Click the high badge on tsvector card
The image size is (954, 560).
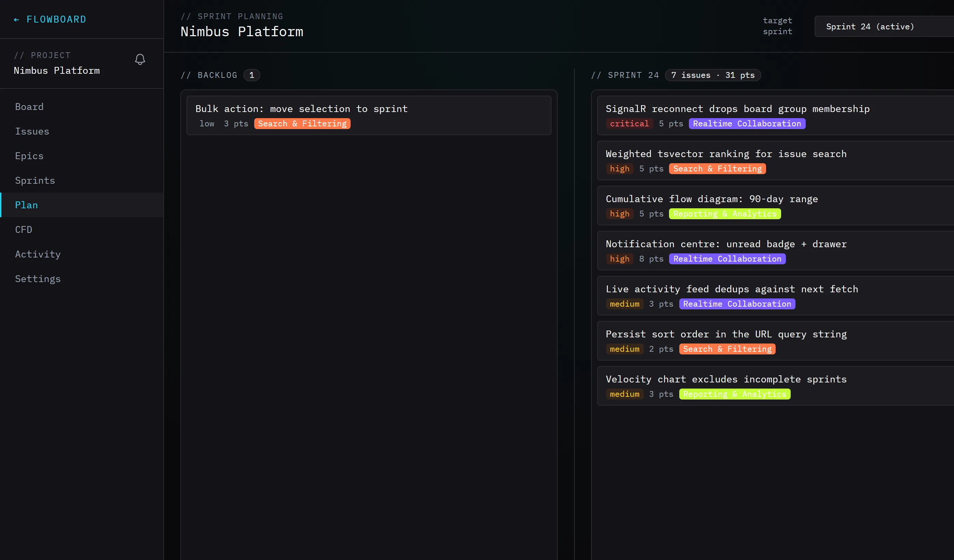(x=619, y=169)
